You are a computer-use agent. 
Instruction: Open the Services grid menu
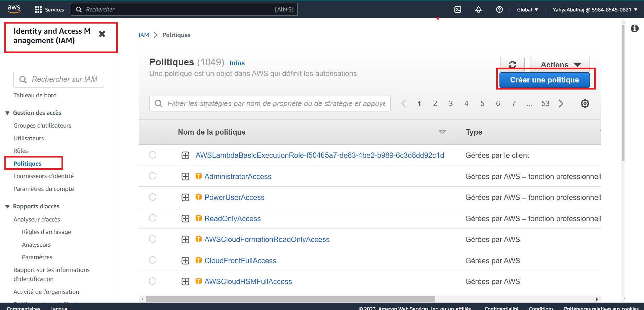[x=49, y=9]
